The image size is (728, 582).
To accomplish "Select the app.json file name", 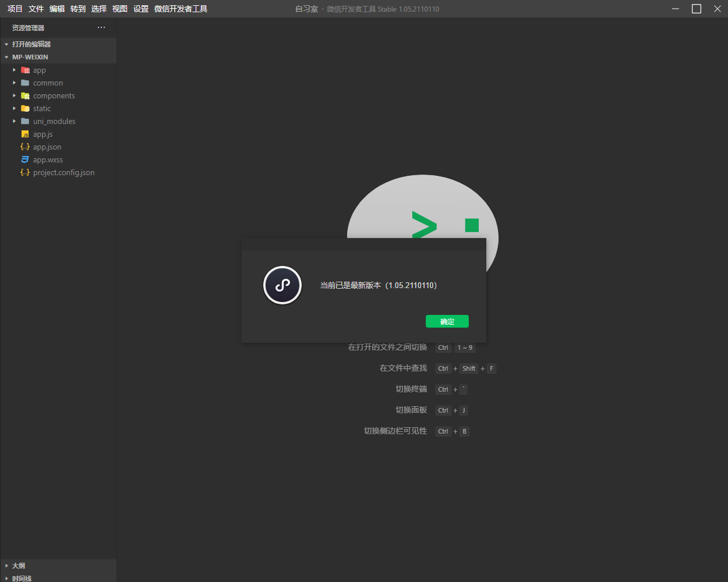I will point(47,147).
